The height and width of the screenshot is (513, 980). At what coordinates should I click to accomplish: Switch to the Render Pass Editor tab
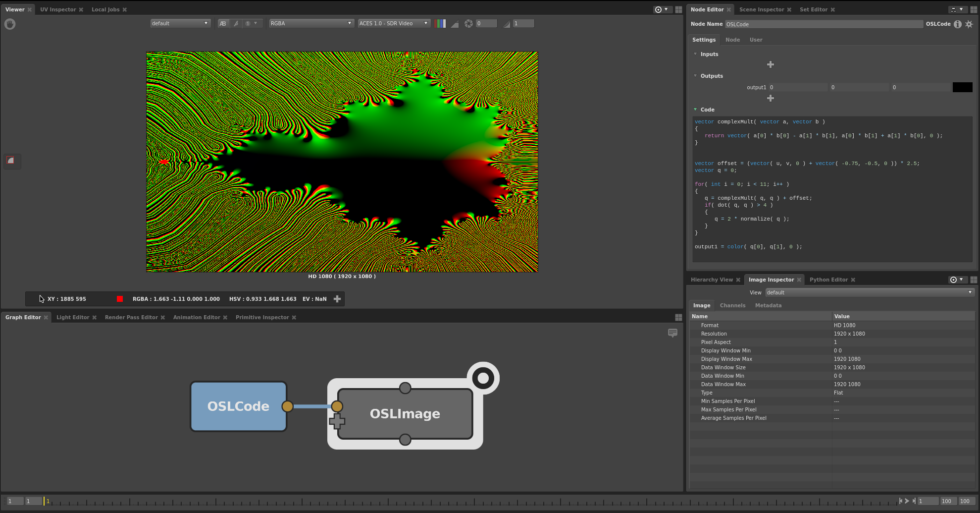coord(131,317)
